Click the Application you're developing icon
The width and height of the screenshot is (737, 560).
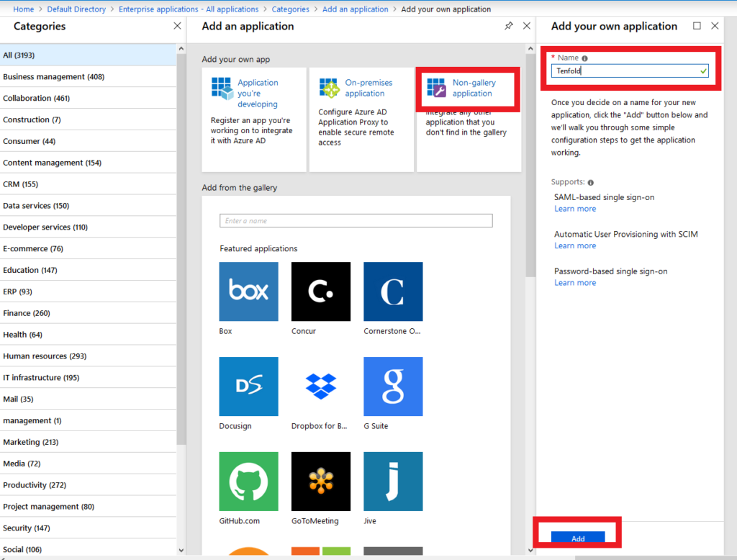pos(222,89)
